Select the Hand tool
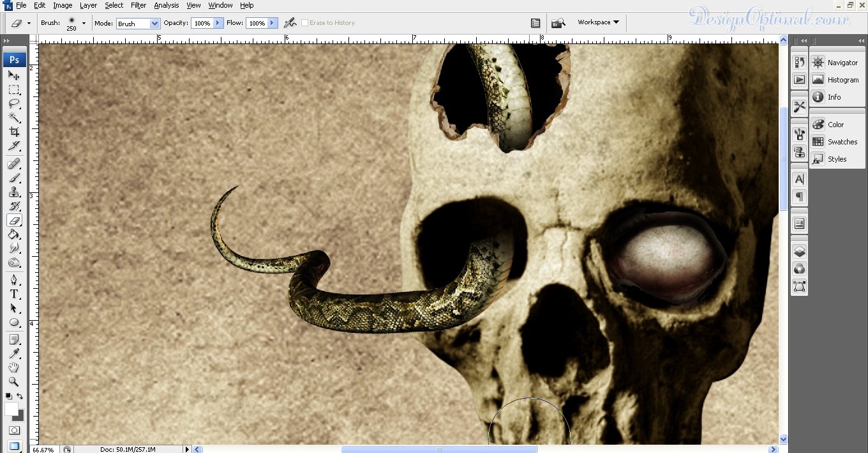Image resolution: width=868 pixels, height=453 pixels. pyautogui.click(x=14, y=367)
